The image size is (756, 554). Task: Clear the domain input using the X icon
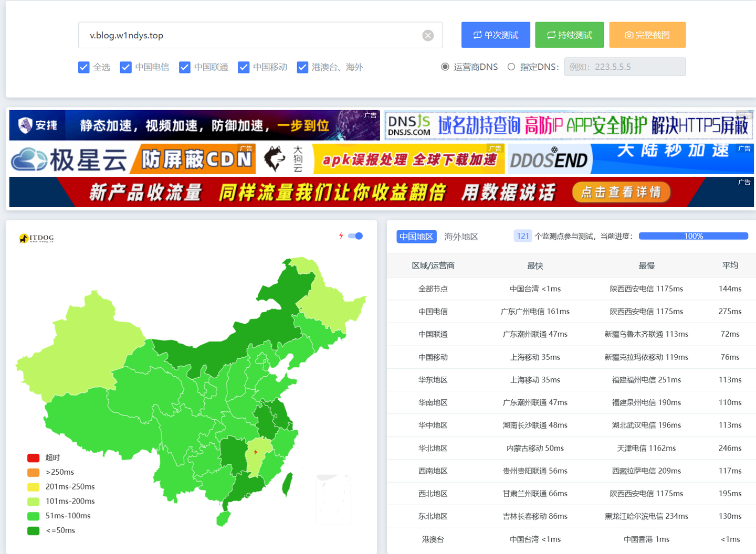coord(428,35)
